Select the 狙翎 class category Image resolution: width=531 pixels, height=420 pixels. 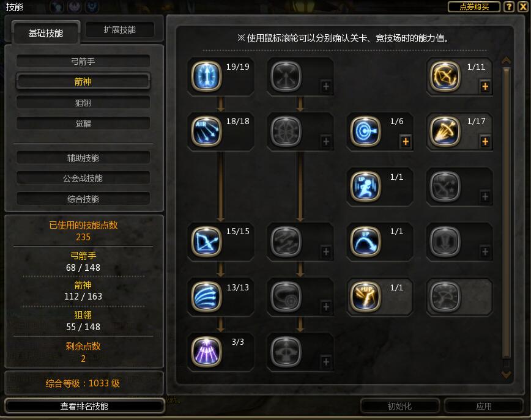tap(83, 103)
